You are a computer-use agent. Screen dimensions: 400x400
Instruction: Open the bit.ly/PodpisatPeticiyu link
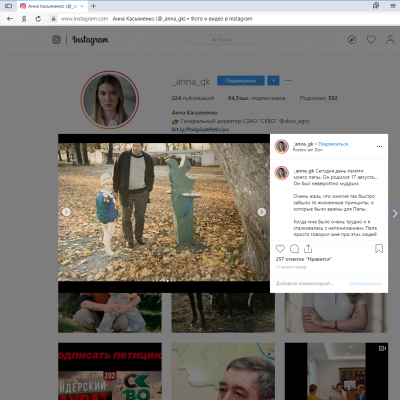[x=200, y=129]
